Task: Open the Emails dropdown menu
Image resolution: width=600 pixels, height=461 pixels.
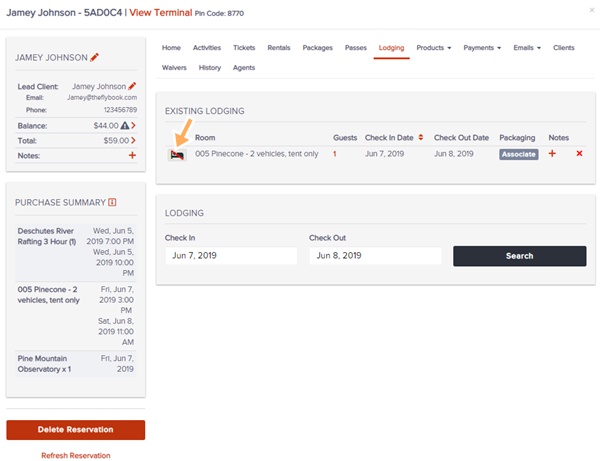Action: (x=527, y=48)
